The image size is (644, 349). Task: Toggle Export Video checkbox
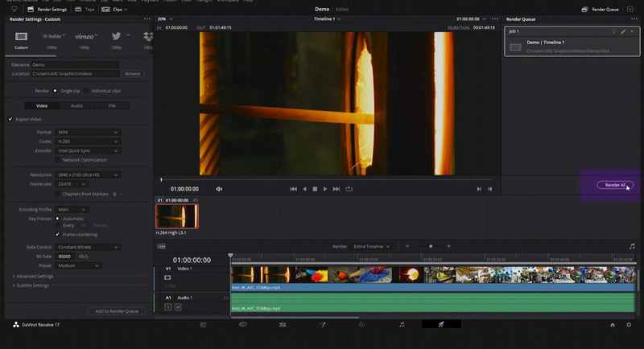pos(10,119)
